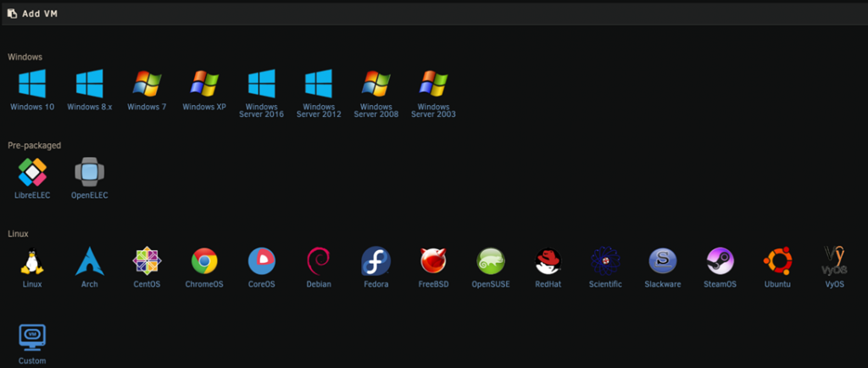Screen dimensions: 868x368
Task: Click the Windows 10 label
Action: tap(32, 107)
